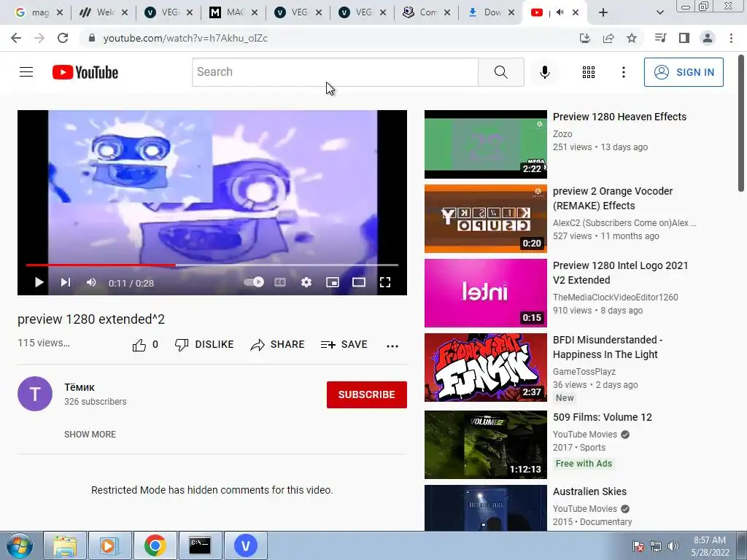This screenshot has width=747, height=560.
Task: Open 509 Films: Volume 12 title
Action: (x=602, y=417)
